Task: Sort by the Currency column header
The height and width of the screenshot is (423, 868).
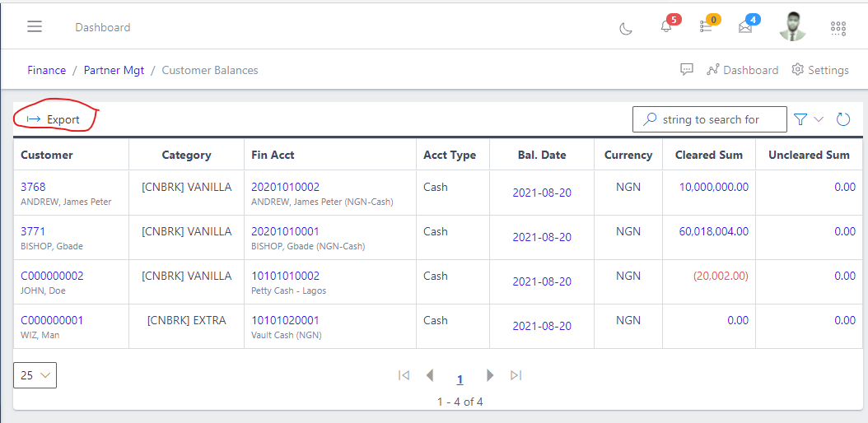Action: [628, 156]
